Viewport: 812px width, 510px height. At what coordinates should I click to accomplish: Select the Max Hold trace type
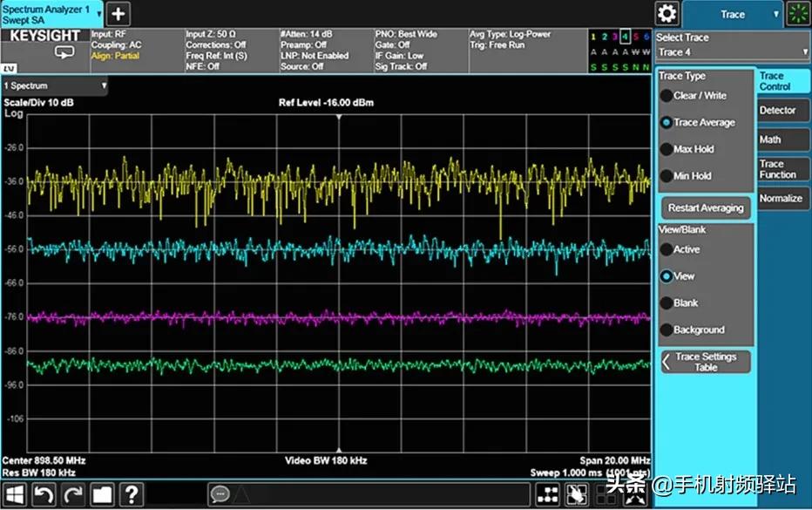coord(693,149)
